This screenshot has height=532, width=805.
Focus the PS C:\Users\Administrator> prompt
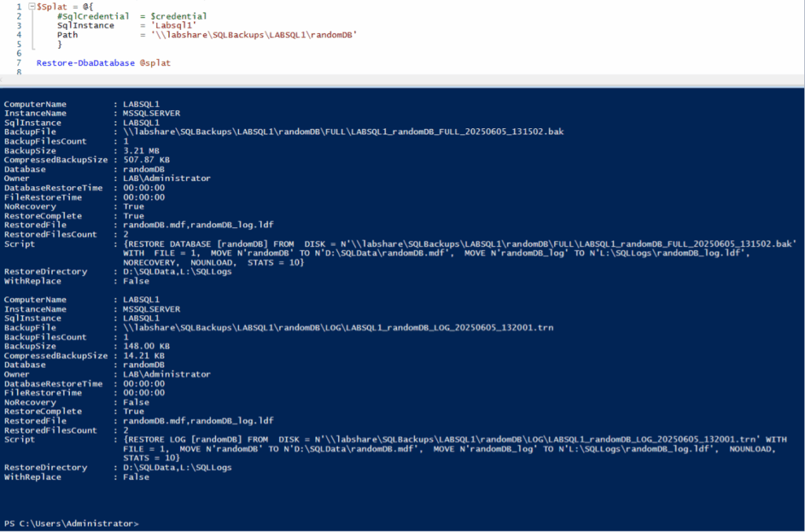point(72,523)
